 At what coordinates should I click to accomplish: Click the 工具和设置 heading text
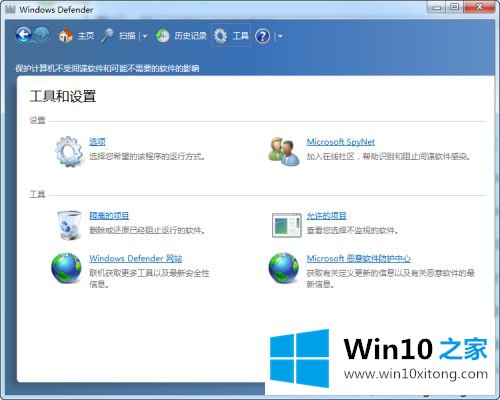point(63,96)
